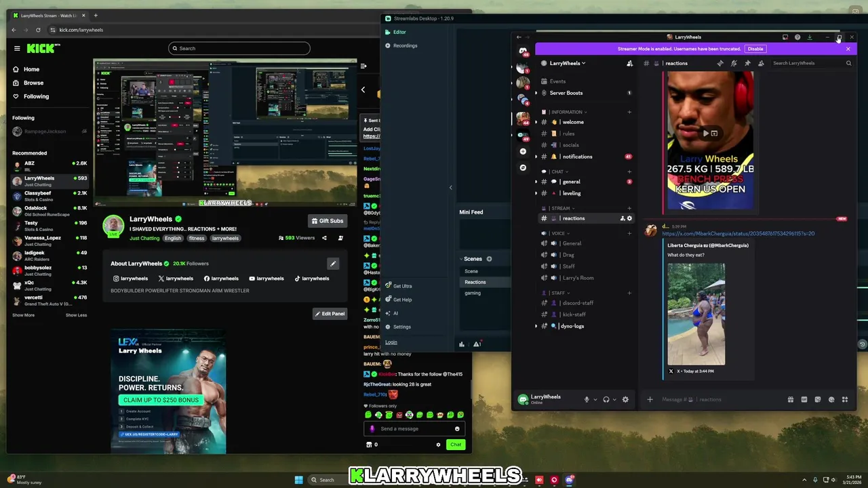Open Kick chat settings gear icon
This screenshot has width=868, height=488.
coord(438,445)
